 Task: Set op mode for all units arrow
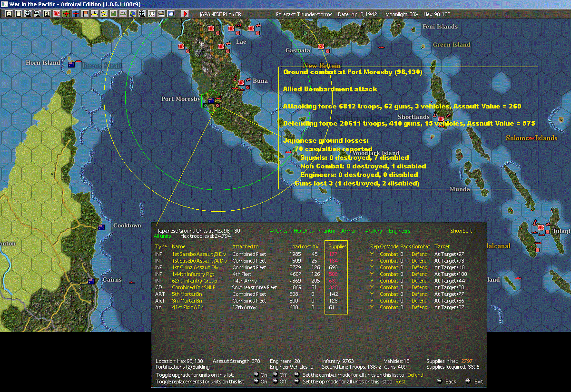(297, 382)
